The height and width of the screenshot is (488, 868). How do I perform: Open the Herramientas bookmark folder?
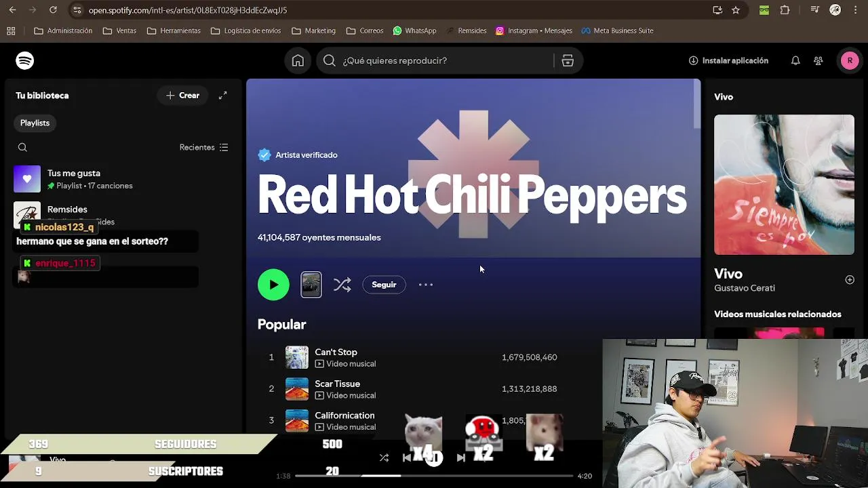(174, 30)
